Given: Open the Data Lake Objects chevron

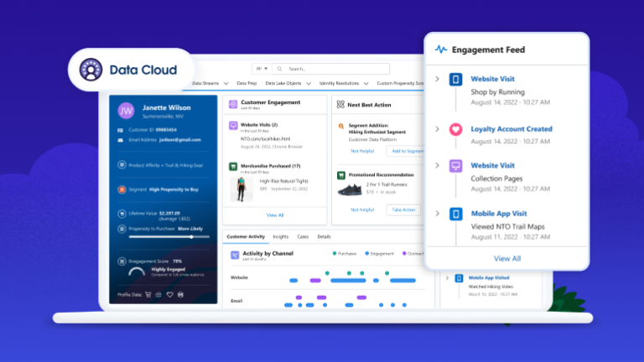Looking at the screenshot, I should point(309,83).
